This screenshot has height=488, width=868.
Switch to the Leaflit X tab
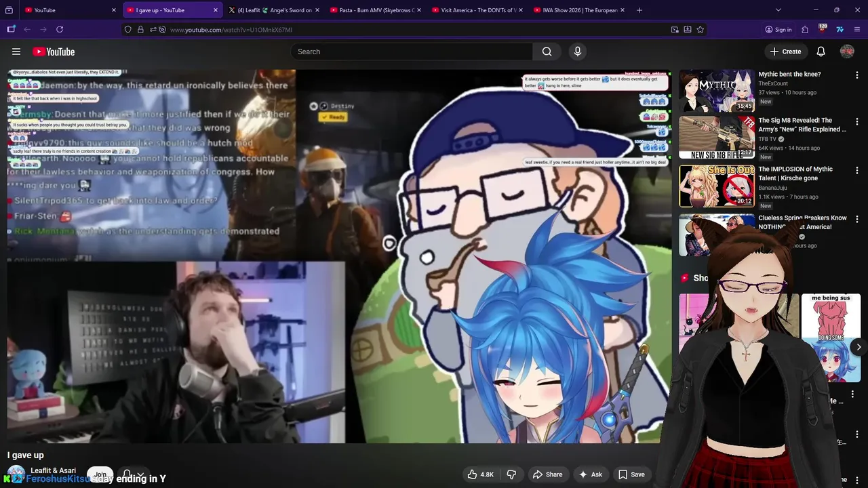tap(275, 10)
